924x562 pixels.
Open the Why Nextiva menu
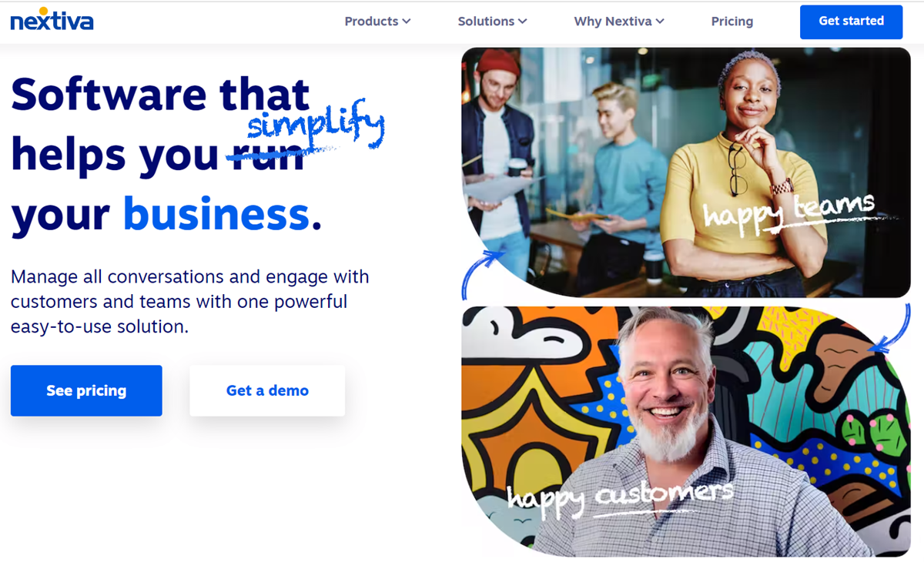click(619, 22)
